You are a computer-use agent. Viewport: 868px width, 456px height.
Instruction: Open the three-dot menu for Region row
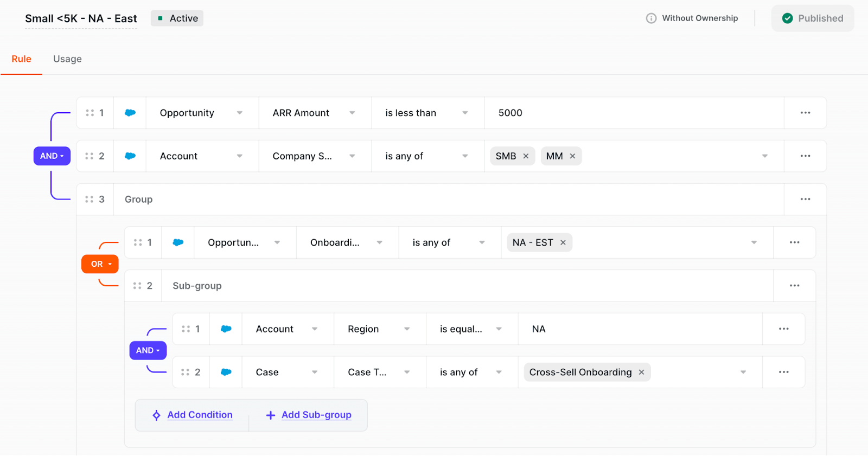tap(783, 329)
